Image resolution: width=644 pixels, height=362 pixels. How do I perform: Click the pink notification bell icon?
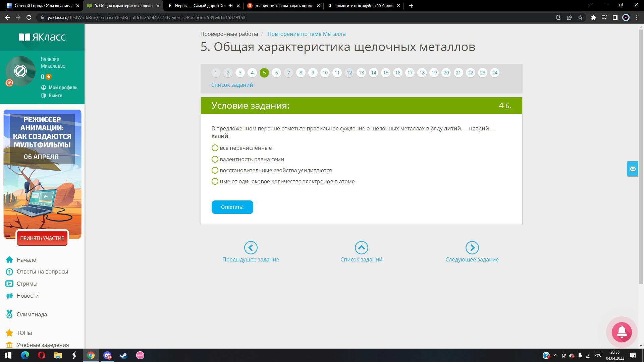coord(622,332)
